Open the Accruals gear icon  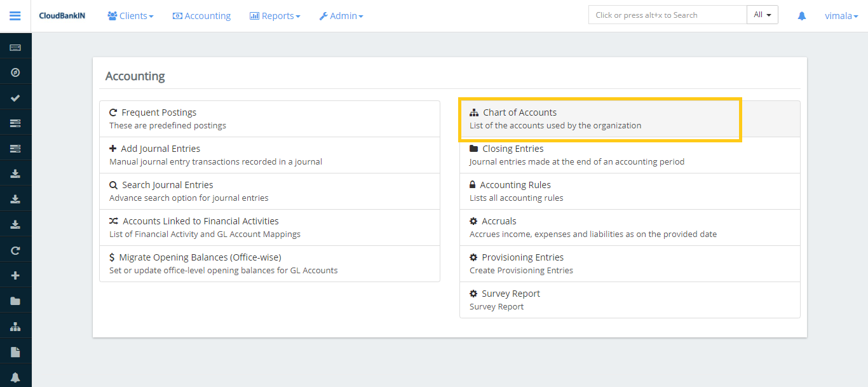[473, 221]
